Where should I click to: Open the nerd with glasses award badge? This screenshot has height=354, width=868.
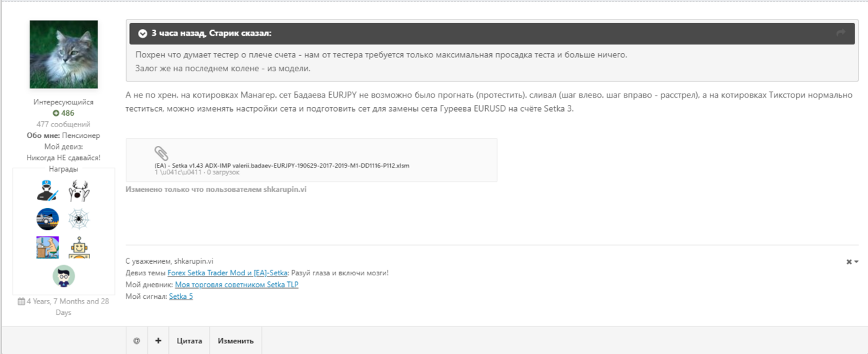[63, 276]
